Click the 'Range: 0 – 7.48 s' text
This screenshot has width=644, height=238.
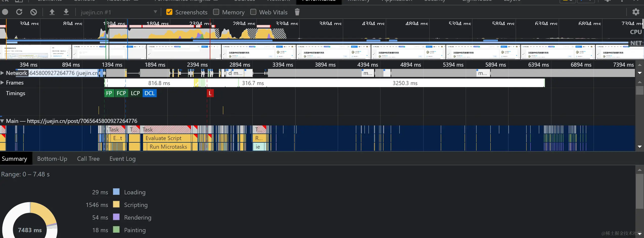click(25, 174)
